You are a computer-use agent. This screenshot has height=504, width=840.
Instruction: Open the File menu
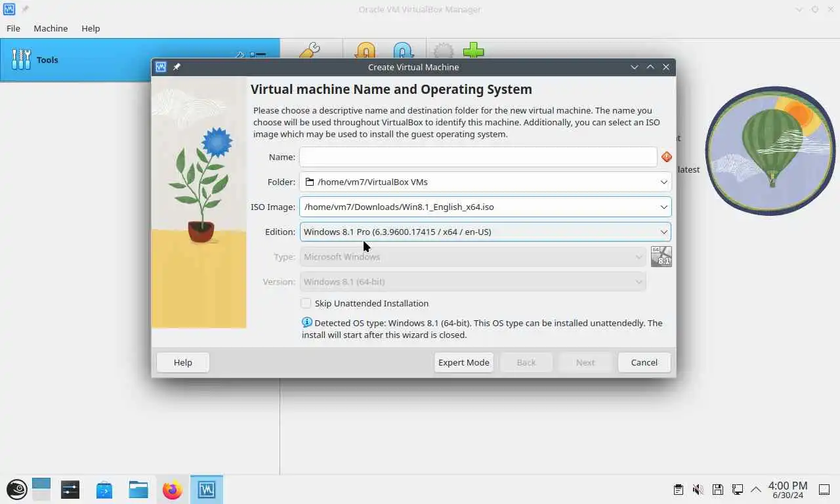pyautogui.click(x=13, y=28)
